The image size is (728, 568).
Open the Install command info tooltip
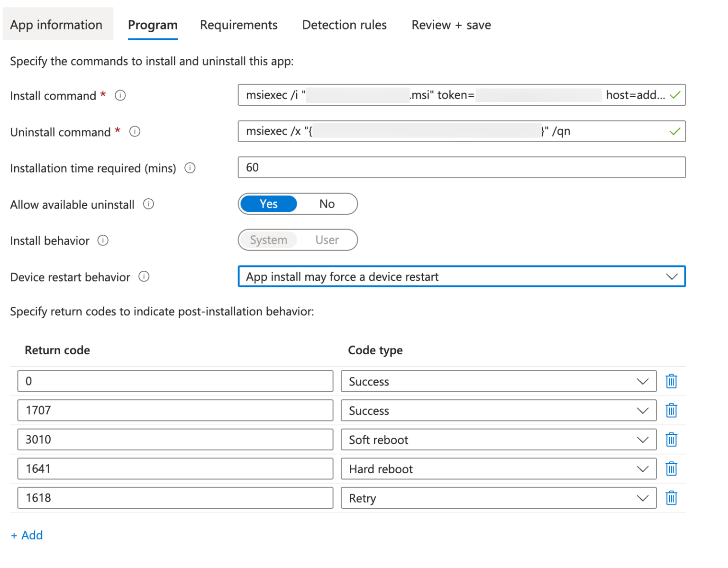[x=120, y=95]
